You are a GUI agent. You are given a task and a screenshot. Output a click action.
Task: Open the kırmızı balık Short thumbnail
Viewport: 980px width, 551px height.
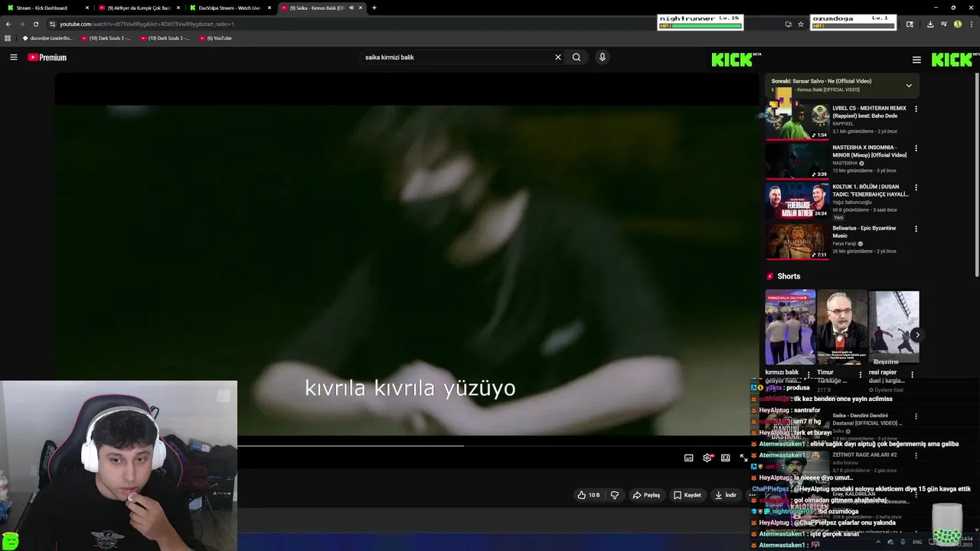point(790,327)
